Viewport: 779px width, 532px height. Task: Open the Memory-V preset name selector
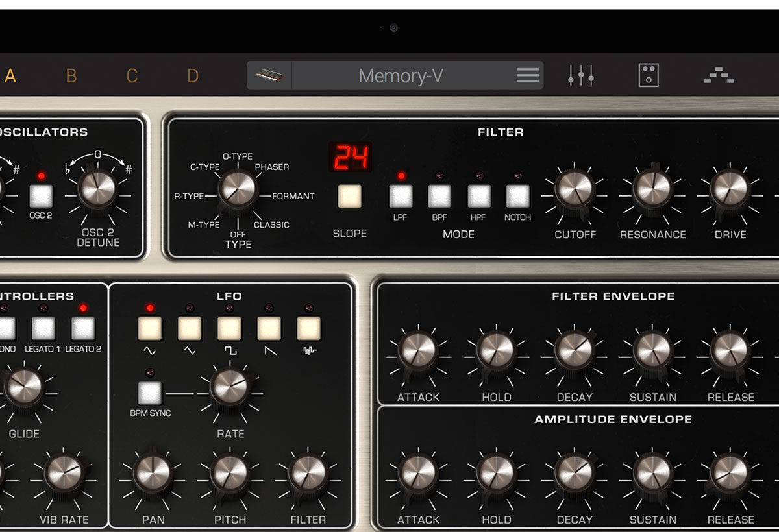point(401,76)
